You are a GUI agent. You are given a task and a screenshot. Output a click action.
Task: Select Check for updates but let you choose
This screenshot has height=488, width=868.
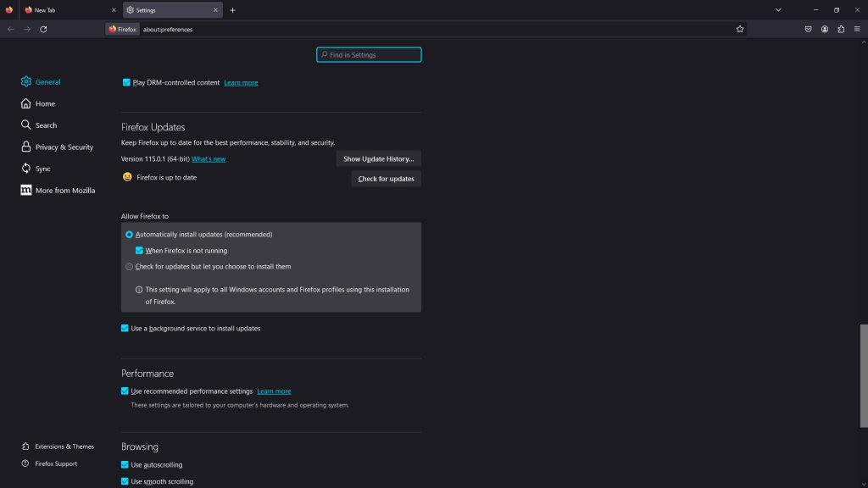point(129,266)
